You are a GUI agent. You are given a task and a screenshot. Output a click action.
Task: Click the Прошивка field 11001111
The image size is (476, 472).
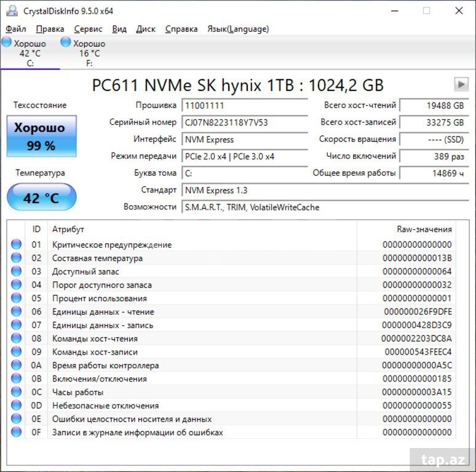coord(245,106)
